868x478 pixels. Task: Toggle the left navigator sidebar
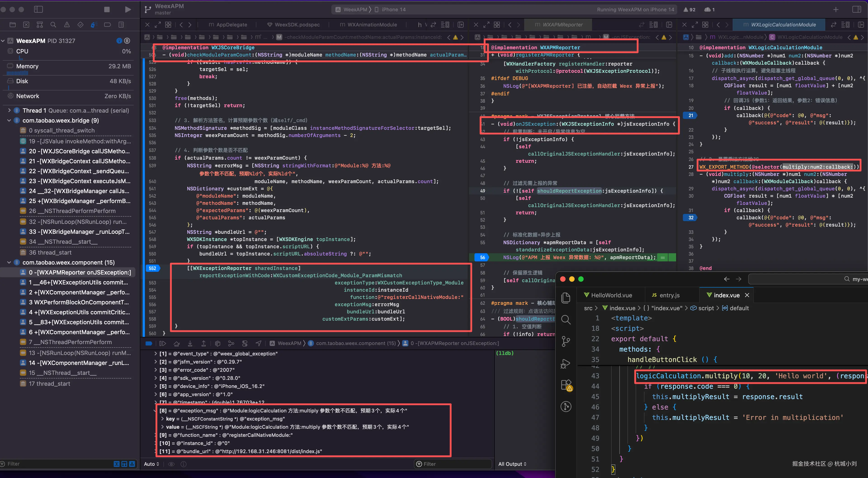[x=38, y=9]
